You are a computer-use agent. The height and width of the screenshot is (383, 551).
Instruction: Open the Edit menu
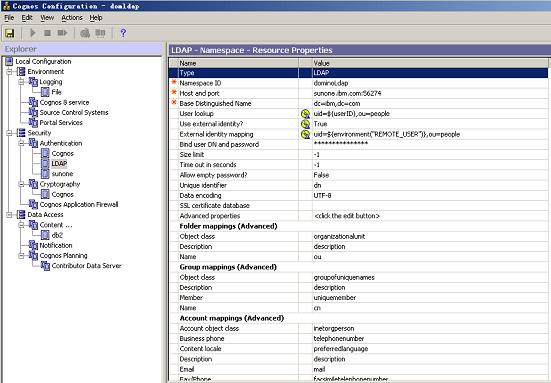27,18
